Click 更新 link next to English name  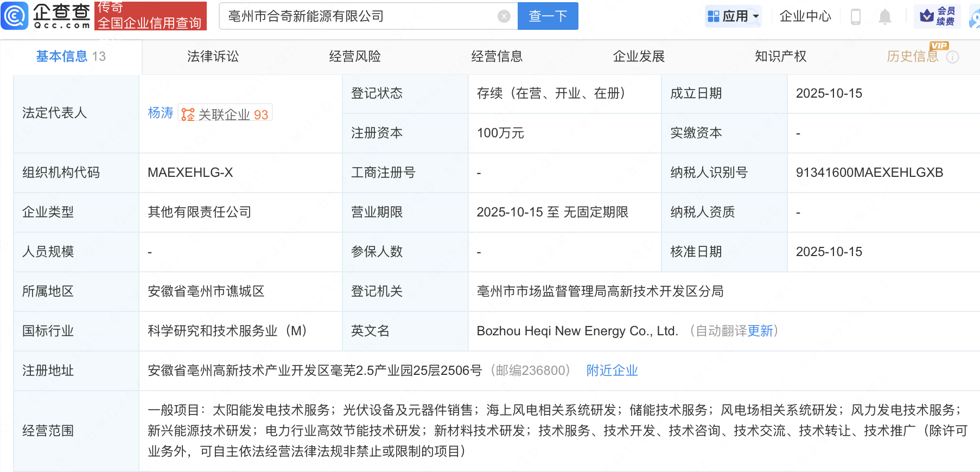point(760,331)
